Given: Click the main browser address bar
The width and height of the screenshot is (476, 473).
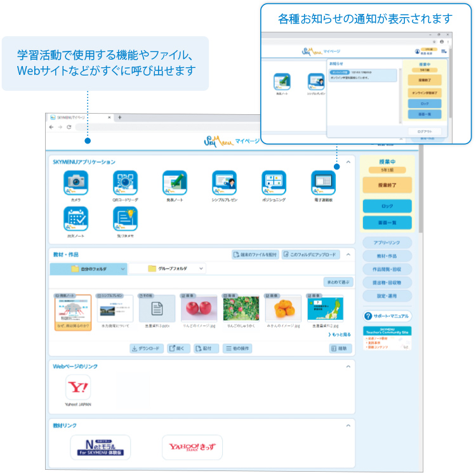Looking at the screenshot, I should 167,127.
